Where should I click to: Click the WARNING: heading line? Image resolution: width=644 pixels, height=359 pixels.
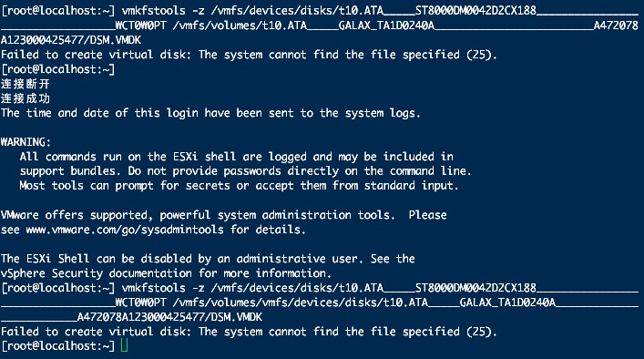[26, 142]
